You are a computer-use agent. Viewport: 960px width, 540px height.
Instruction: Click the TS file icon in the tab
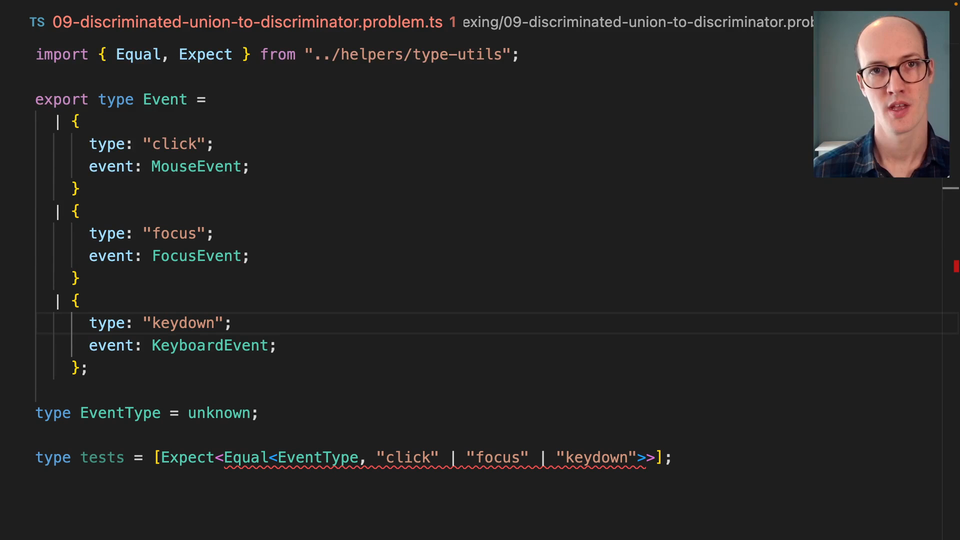tap(37, 21)
